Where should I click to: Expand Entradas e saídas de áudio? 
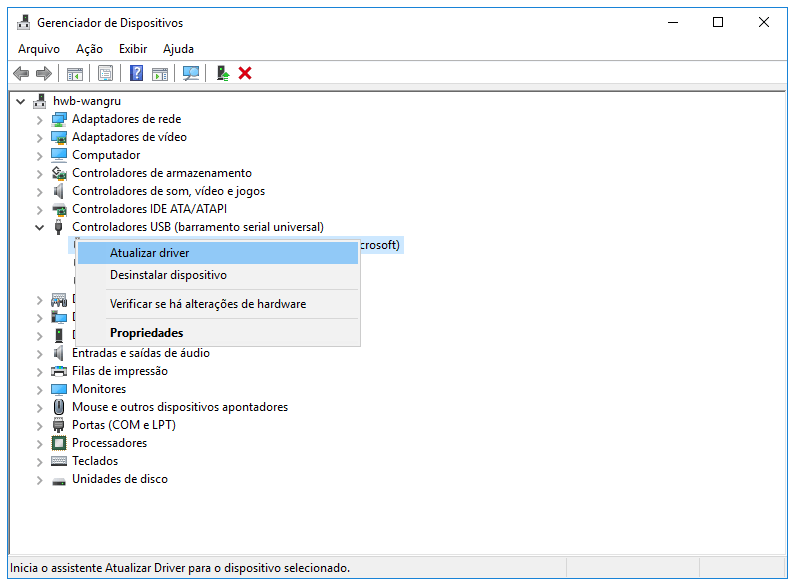point(40,354)
